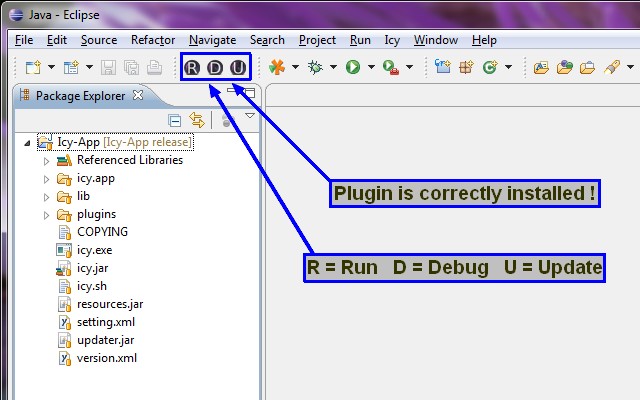Select the icy.jar file

pos(82,268)
